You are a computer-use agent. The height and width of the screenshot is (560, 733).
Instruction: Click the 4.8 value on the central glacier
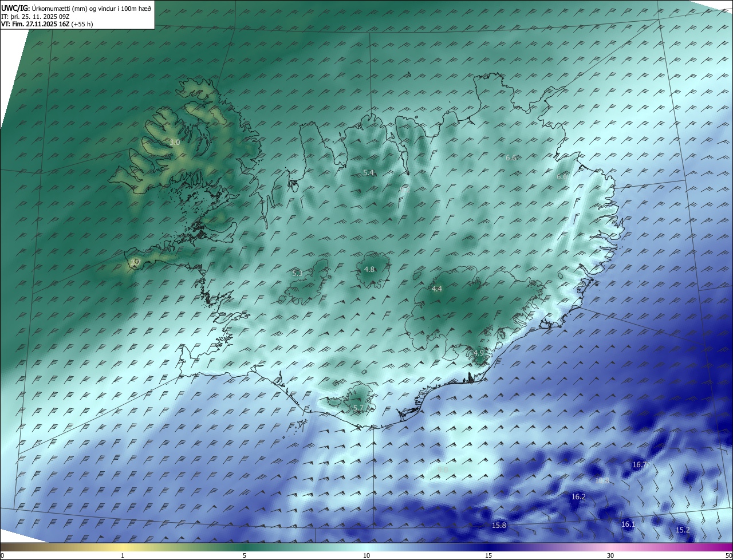pyautogui.click(x=369, y=269)
